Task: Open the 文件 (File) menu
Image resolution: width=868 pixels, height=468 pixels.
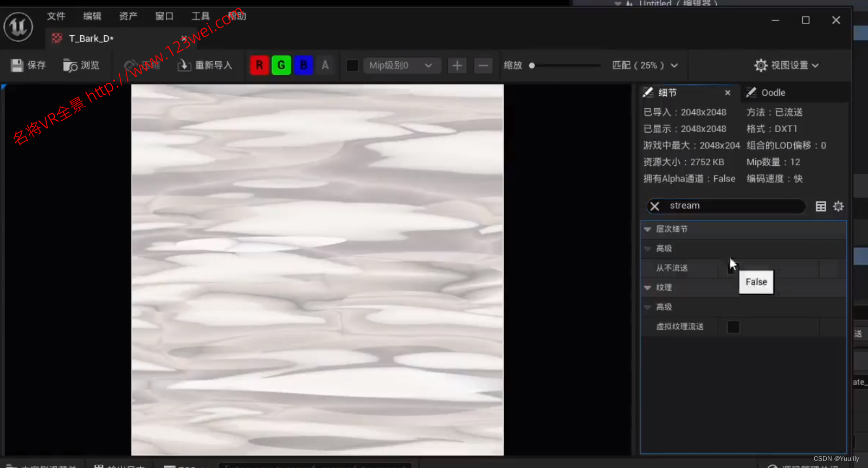Action: 56,16
